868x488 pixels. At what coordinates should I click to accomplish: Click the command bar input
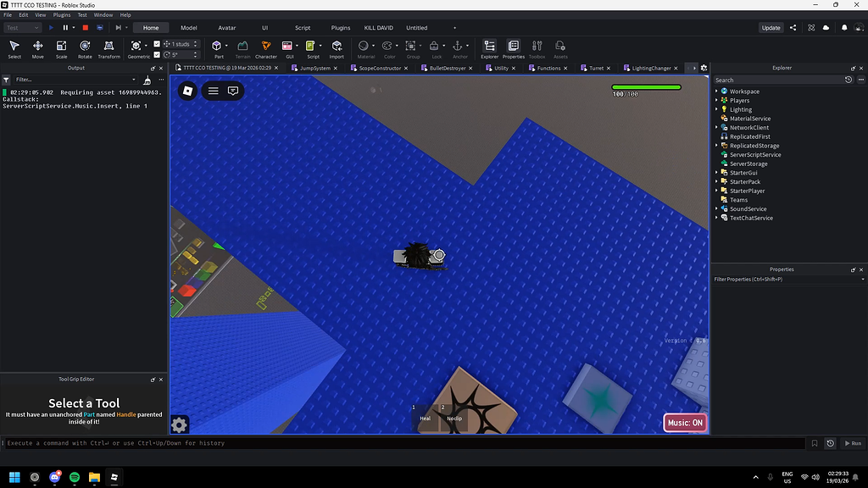[404, 443]
